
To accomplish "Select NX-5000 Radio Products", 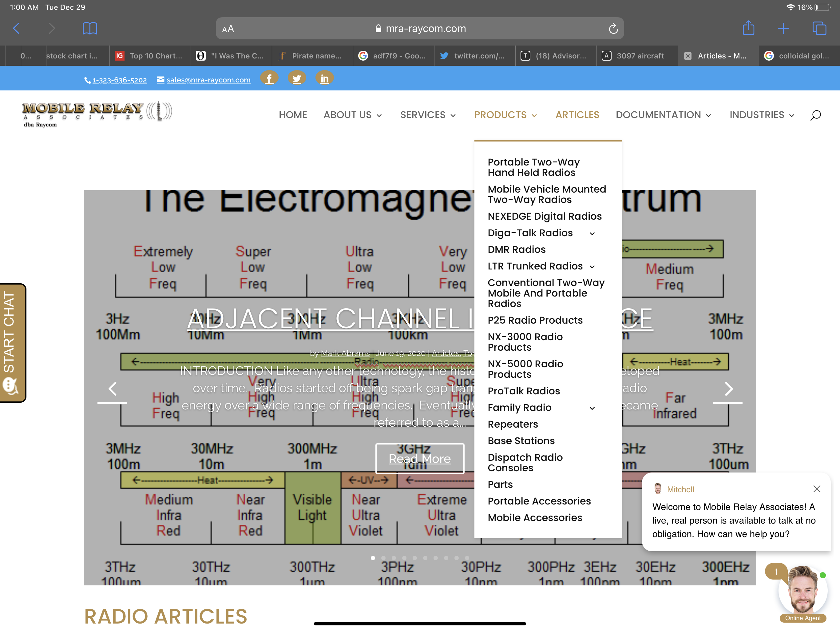I will (x=525, y=369).
